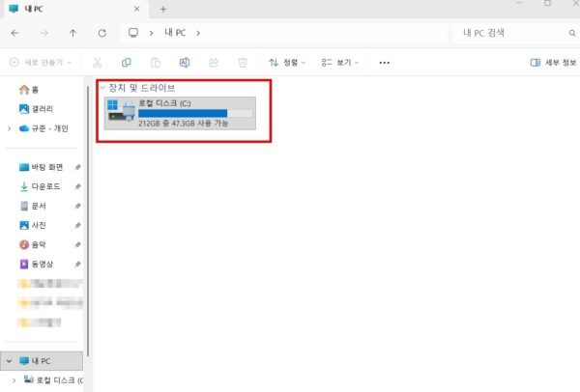Go back with the left arrow button

tap(14, 33)
